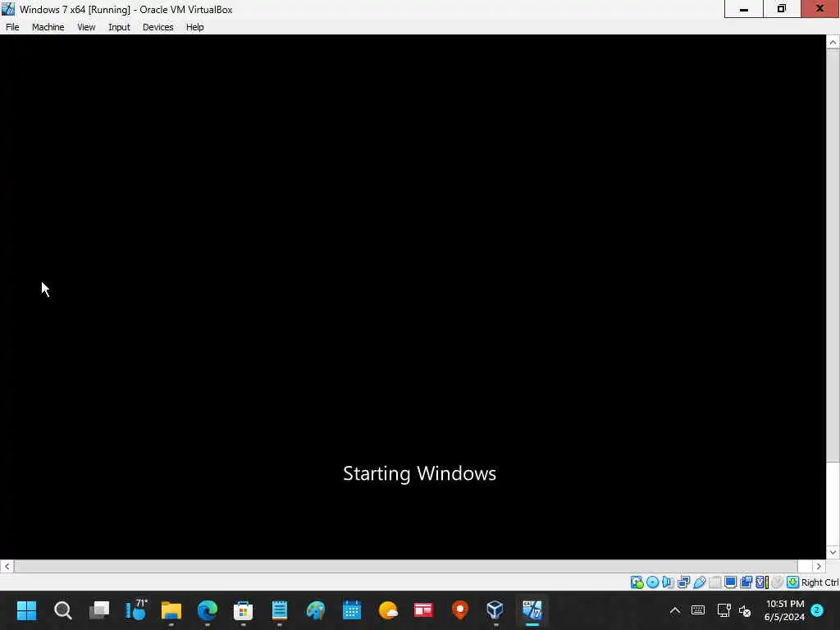Image resolution: width=840 pixels, height=630 pixels.
Task: Show hidden system tray icons
Action: click(x=675, y=610)
